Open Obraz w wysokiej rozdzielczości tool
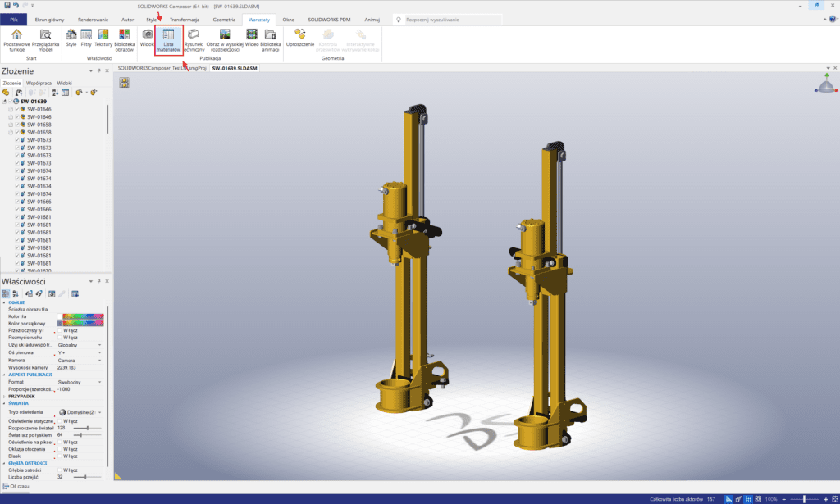The image size is (840, 504). (x=223, y=41)
